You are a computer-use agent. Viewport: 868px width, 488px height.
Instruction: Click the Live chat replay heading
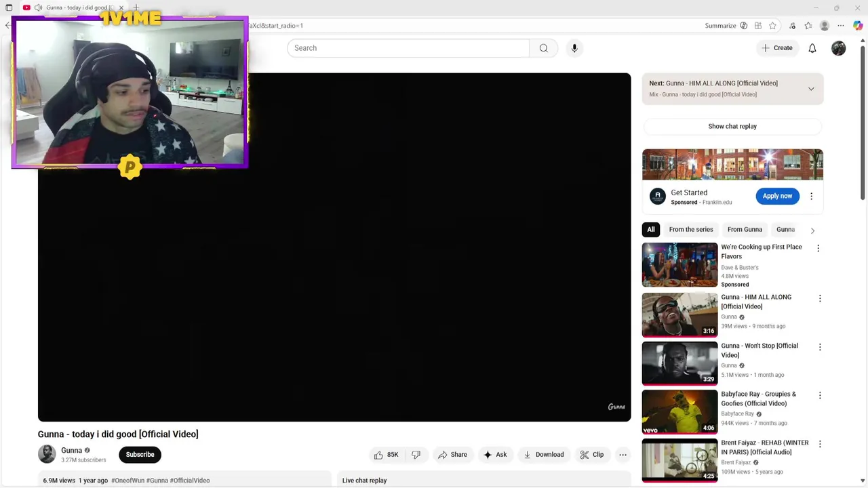364,481
